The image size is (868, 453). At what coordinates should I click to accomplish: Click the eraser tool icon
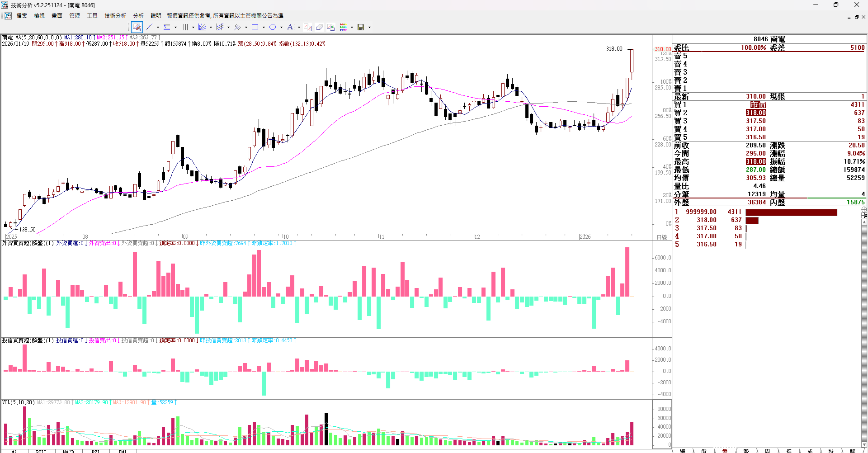click(x=319, y=27)
